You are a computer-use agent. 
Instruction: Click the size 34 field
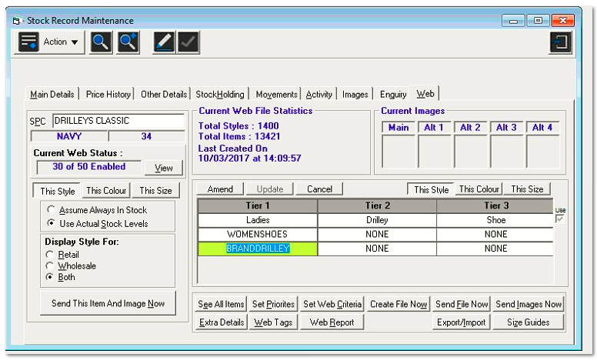click(x=147, y=136)
